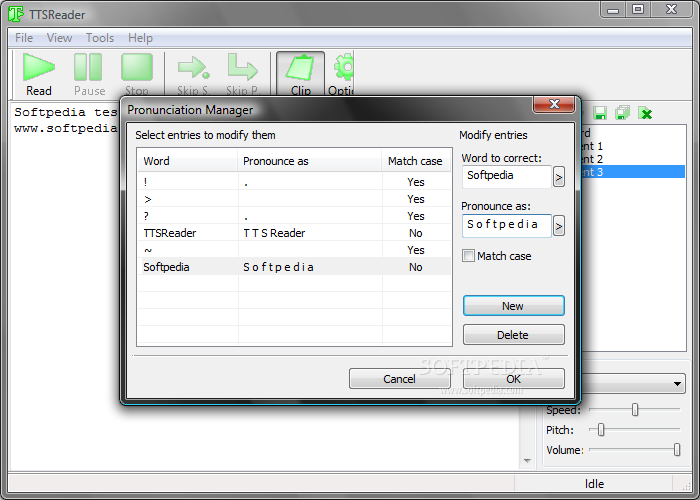700x500 pixels.
Task: Click the Pronounce as input field
Action: [507, 226]
